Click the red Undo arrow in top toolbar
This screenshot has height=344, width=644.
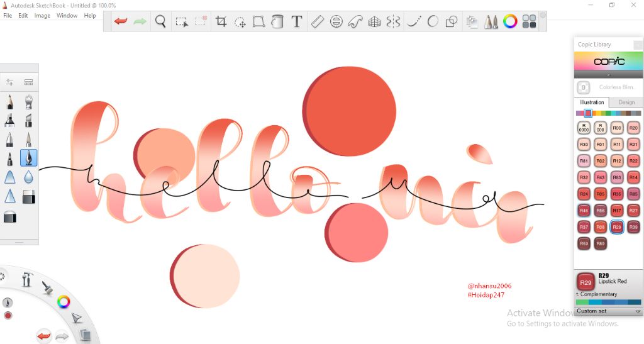pyautogui.click(x=120, y=21)
